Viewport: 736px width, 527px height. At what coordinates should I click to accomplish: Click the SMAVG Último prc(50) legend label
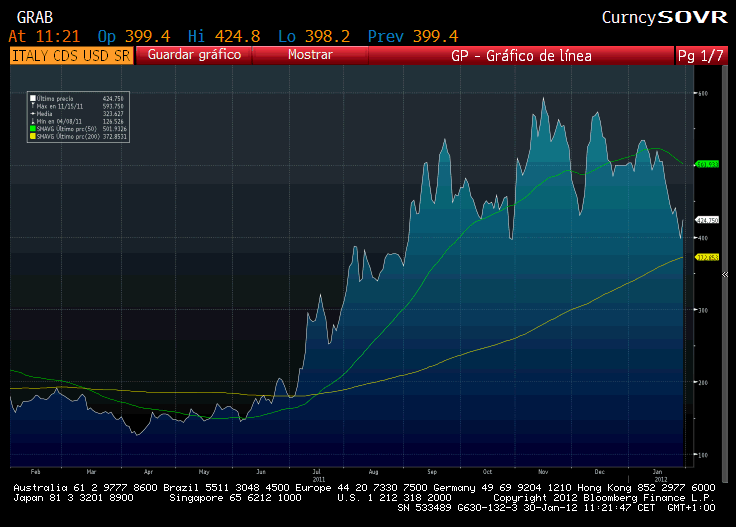point(67,129)
